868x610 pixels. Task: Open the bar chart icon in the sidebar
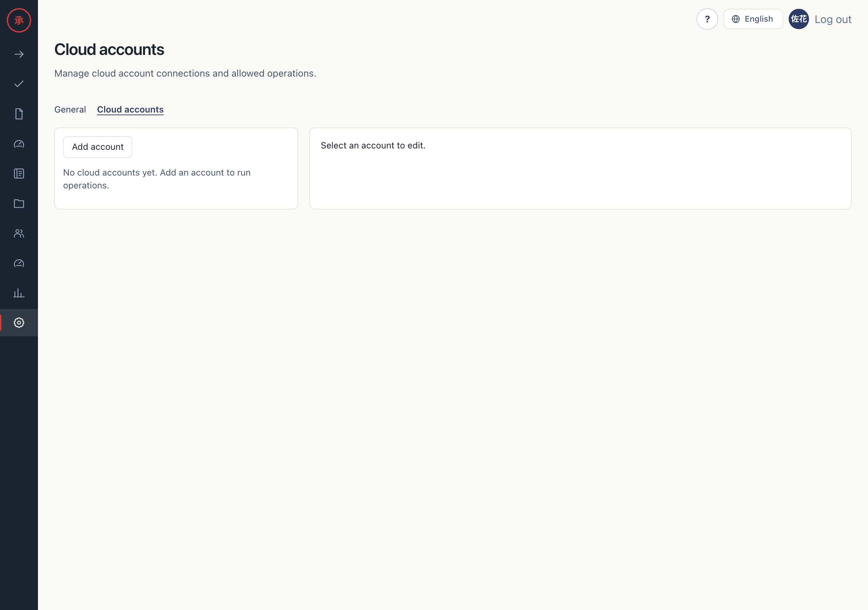coord(19,293)
